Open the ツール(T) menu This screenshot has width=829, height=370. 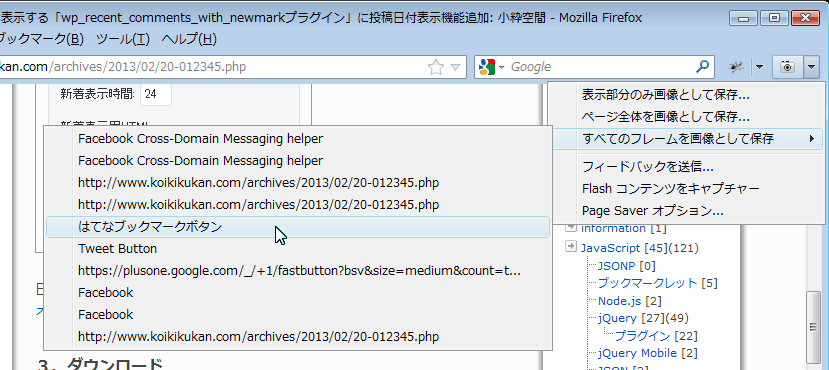(123, 39)
